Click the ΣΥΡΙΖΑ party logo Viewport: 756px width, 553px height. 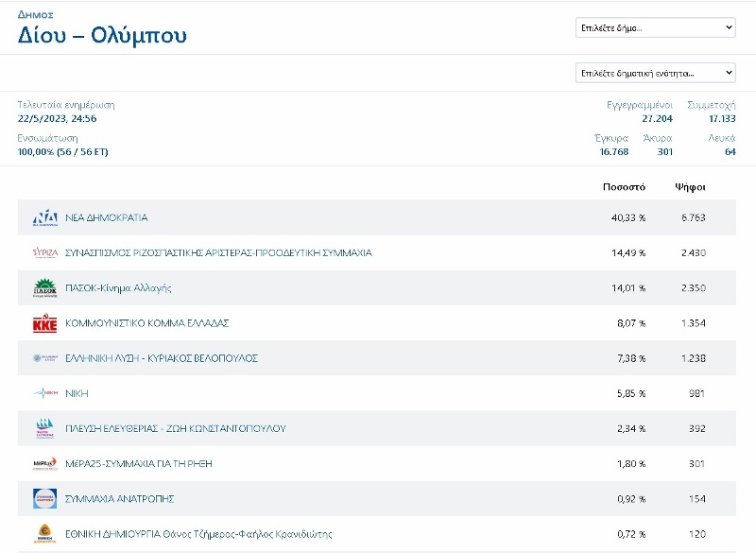(x=44, y=252)
